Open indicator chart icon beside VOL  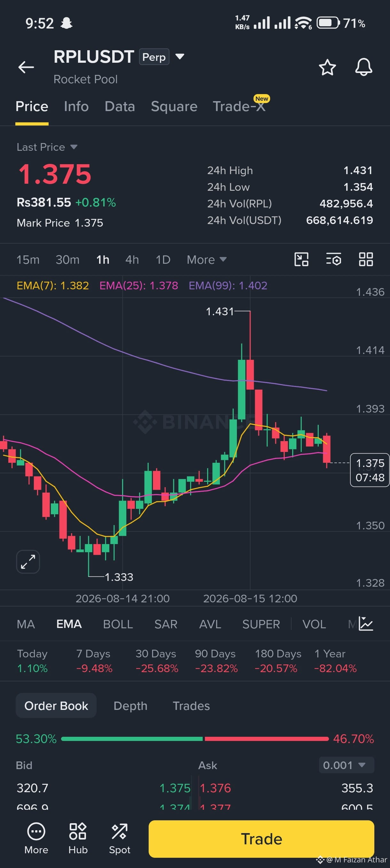366,624
